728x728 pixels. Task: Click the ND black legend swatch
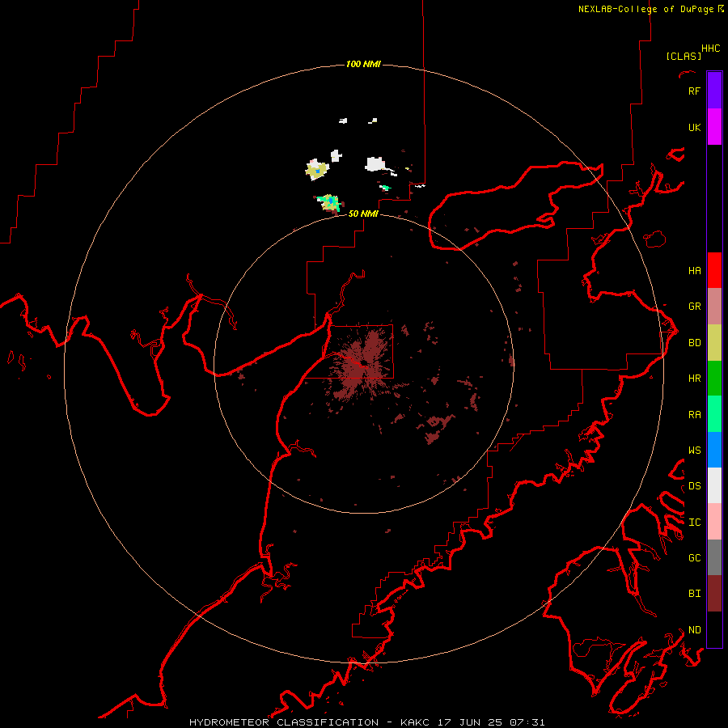714,629
